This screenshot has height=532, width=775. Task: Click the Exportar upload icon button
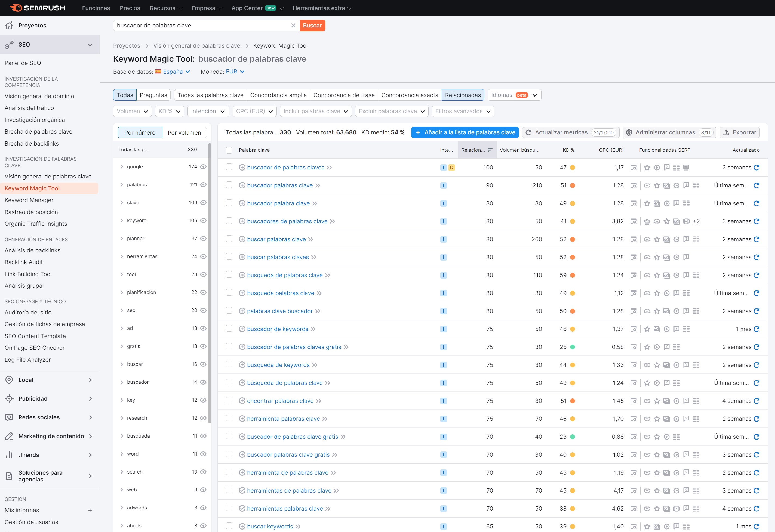(726, 132)
